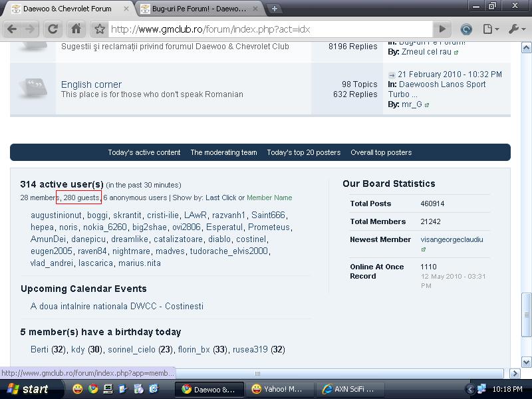Switch to the Daewoo &... Chrome taskbar button
The image size is (532, 399).
(x=209, y=390)
